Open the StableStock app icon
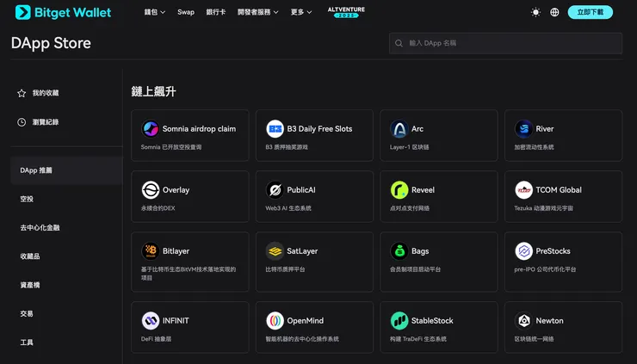The width and height of the screenshot is (637, 364). coord(399,320)
